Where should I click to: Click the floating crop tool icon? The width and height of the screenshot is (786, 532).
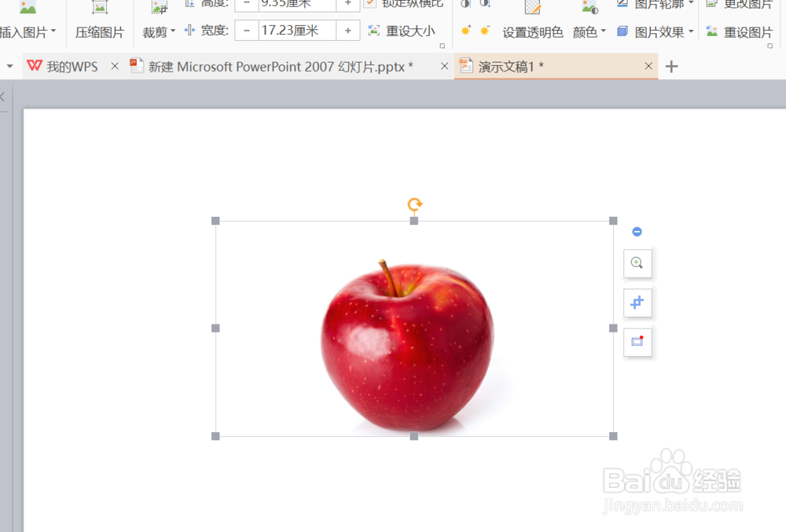coord(637,303)
